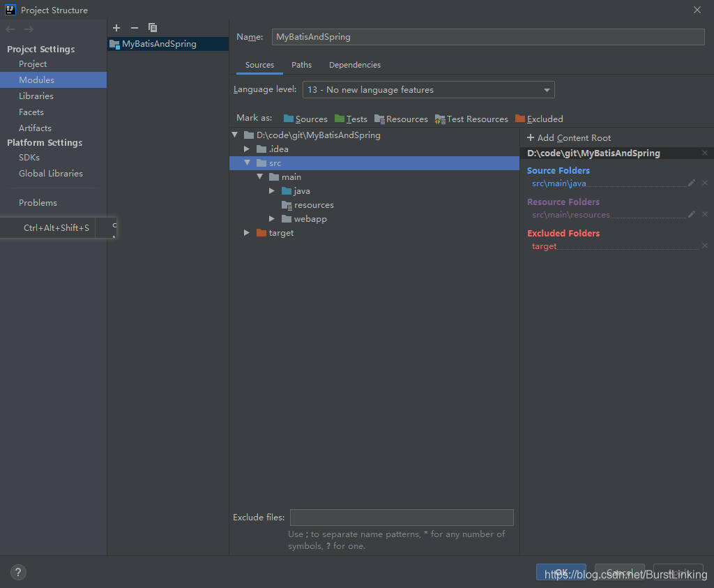This screenshot has height=588, width=714.
Task: Click src\main\resources resource folder link
Action: tap(570, 215)
